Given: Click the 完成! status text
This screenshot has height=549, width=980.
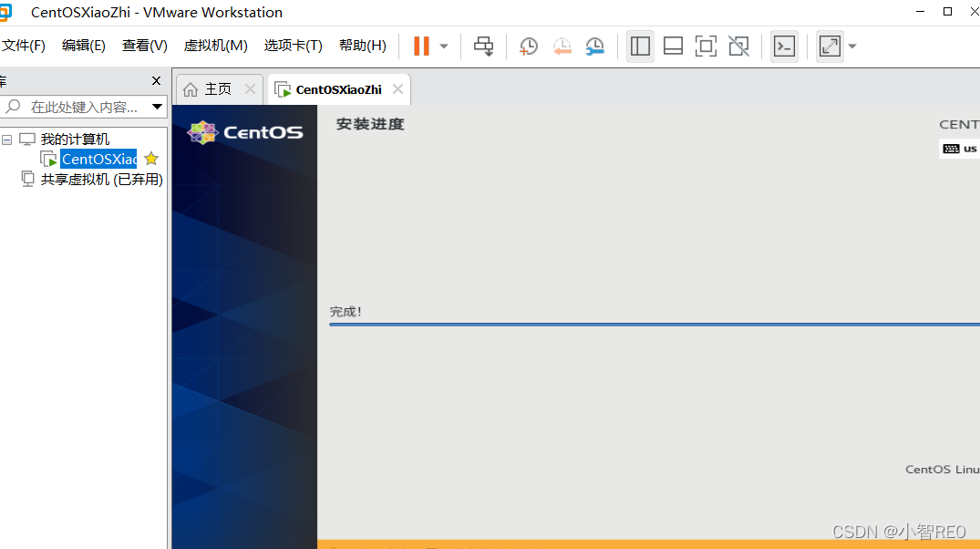Looking at the screenshot, I should (x=346, y=311).
